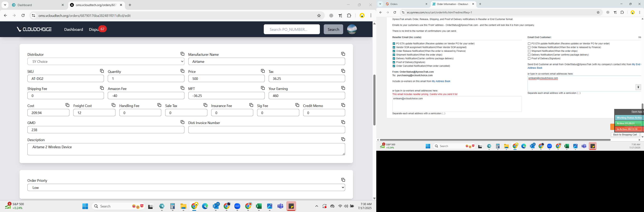The width and height of the screenshot is (644, 212).
Task: Copy the Insurance Fee value
Action: 251,105
